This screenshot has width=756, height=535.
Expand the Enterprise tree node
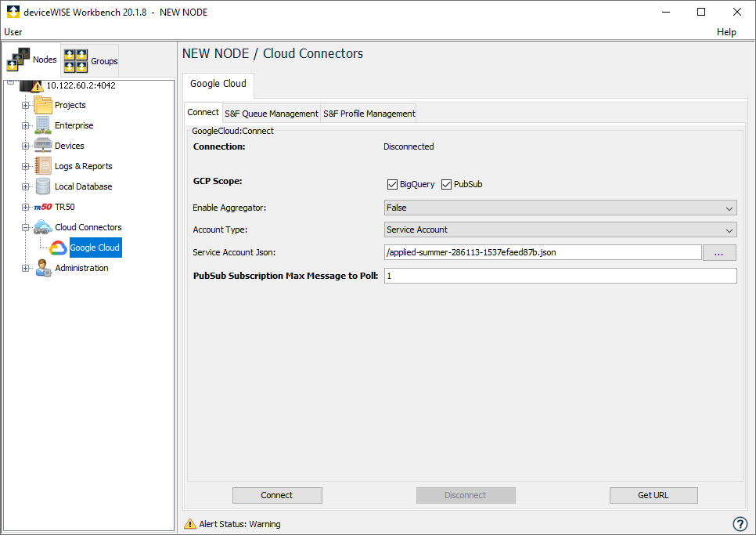(25, 125)
